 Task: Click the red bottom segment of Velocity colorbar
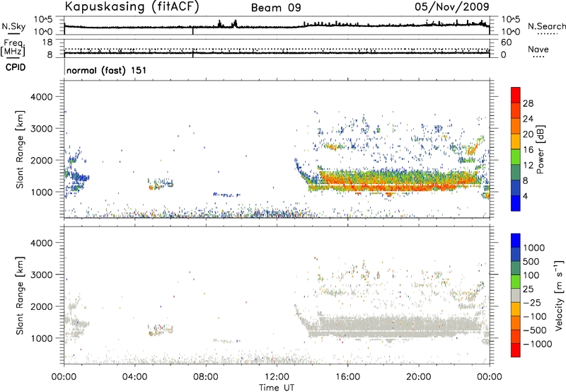tap(516, 350)
